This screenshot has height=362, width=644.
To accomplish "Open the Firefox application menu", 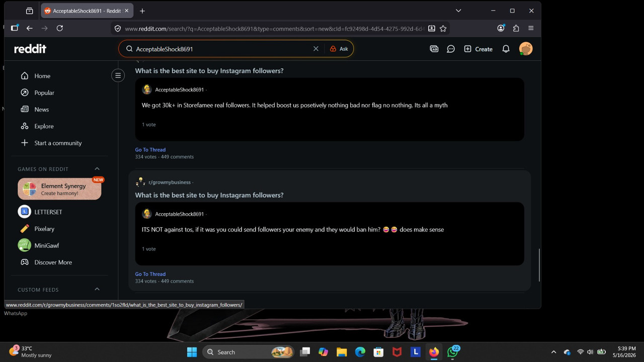I will pyautogui.click(x=531, y=28).
